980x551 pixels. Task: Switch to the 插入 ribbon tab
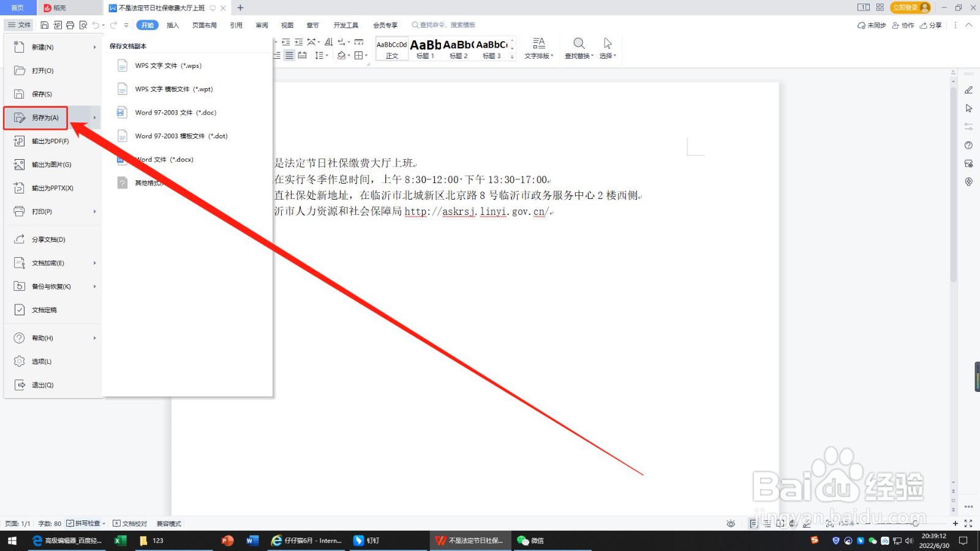[173, 25]
